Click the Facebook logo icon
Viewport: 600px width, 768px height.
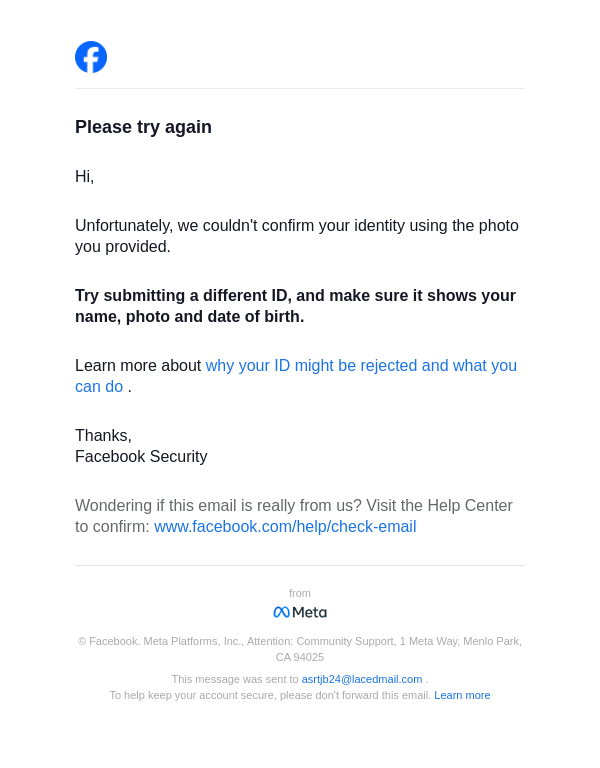tap(91, 57)
